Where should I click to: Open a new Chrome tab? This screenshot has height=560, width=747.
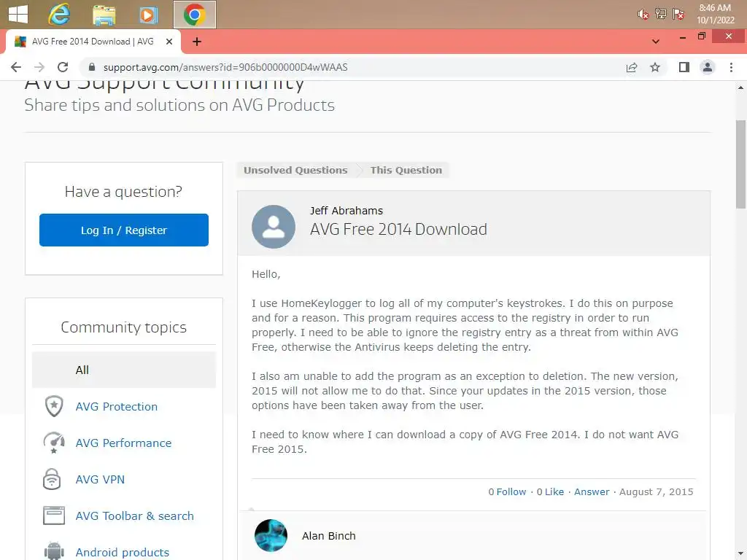(197, 42)
